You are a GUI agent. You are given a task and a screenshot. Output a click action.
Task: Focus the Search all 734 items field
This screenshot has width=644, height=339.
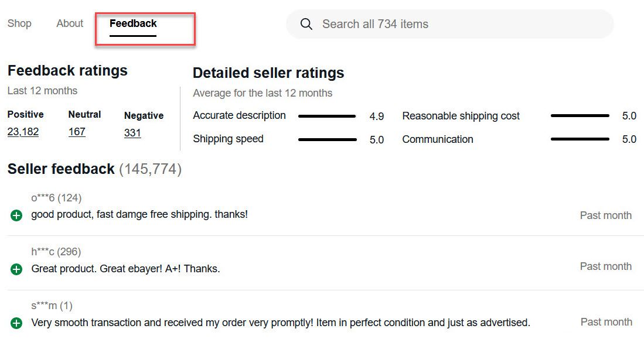click(x=457, y=24)
